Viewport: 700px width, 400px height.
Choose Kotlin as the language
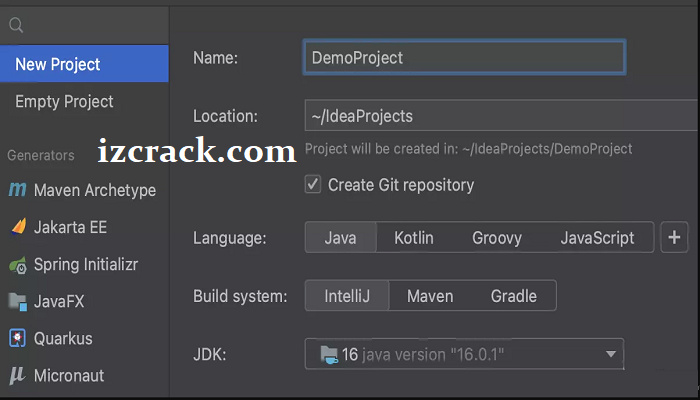pyautogui.click(x=414, y=238)
